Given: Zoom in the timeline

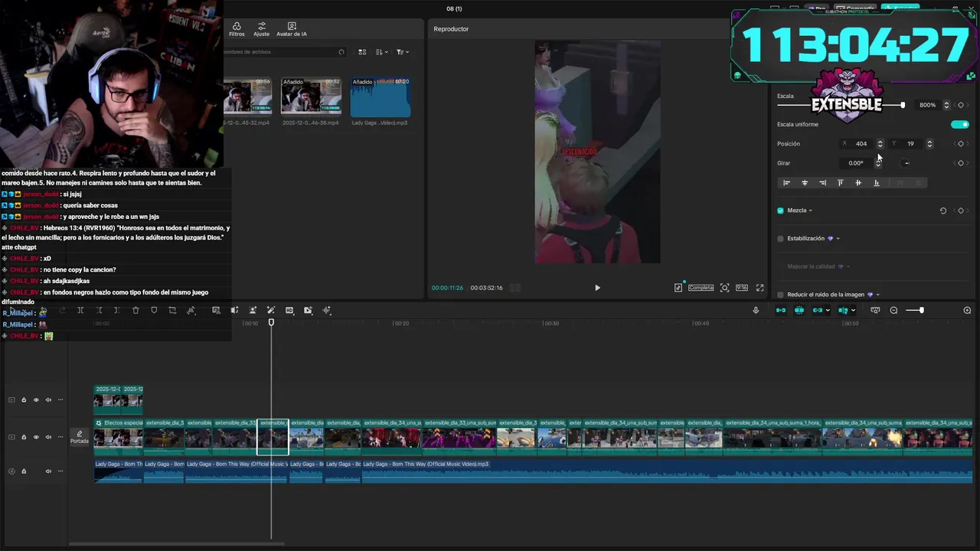Looking at the screenshot, I should [x=967, y=310].
